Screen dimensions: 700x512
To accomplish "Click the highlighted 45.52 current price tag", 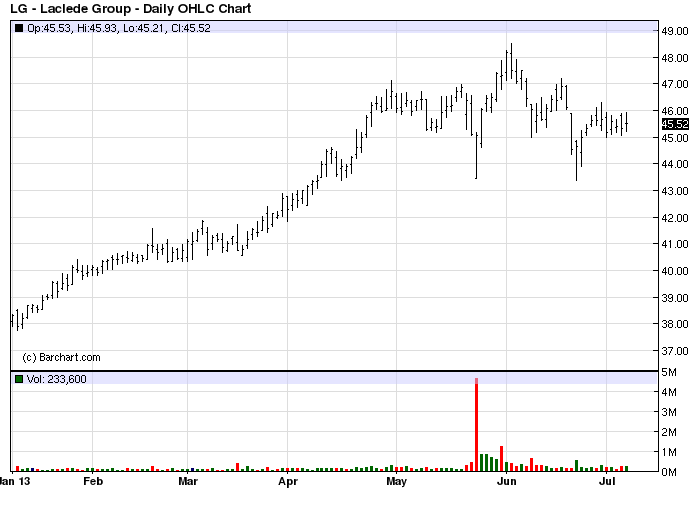I will pos(675,124).
